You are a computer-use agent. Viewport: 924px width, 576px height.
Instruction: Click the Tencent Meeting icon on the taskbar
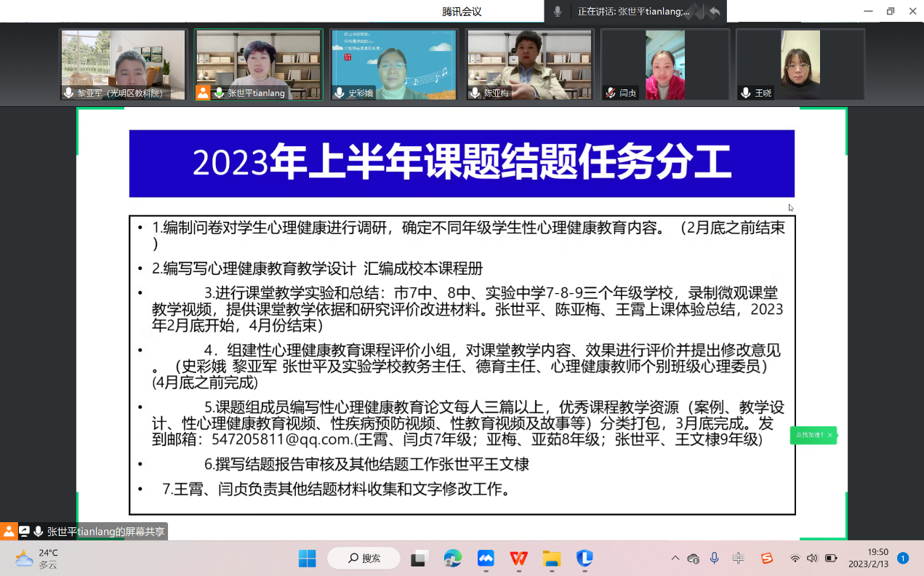click(485, 559)
